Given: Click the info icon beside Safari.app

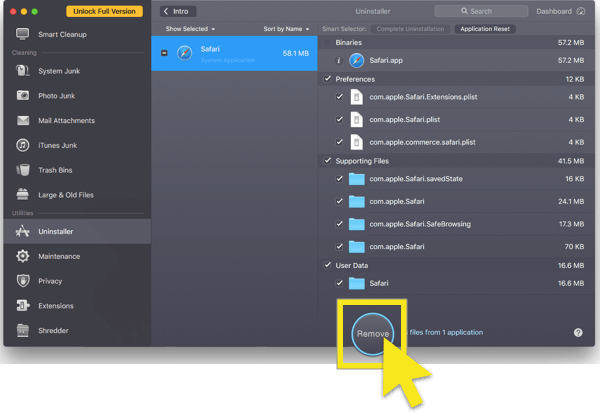Looking at the screenshot, I should click(x=338, y=60).
